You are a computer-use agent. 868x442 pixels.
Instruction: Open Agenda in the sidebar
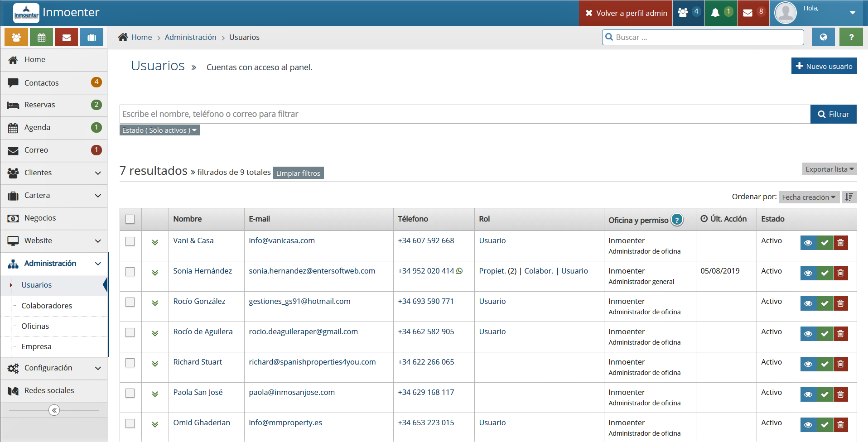(54, 128)
